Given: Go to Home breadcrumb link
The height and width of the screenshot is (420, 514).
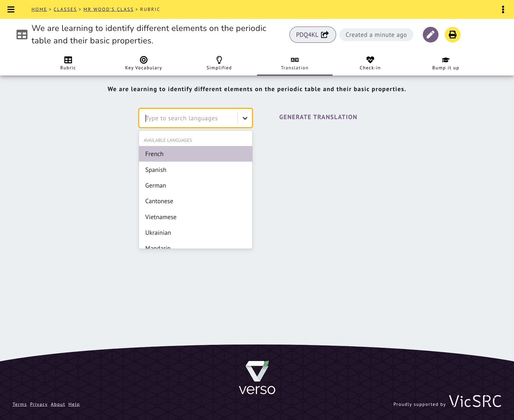Looking at the screenshot, I should pyautogui.click(x=39, y=9).
